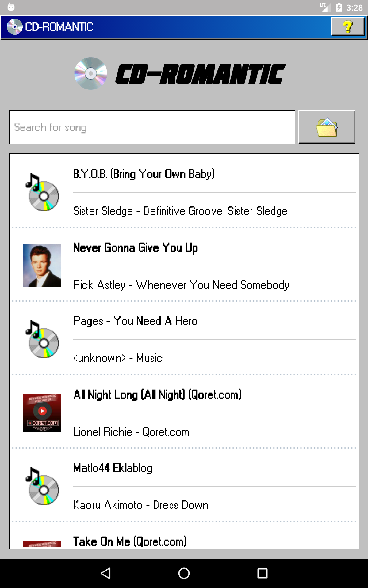Viewport: 368px width, 588px height.
Task: Click the Sister Sledge - Definitive Groove subtitle
Action: click(x=180, y=211)
